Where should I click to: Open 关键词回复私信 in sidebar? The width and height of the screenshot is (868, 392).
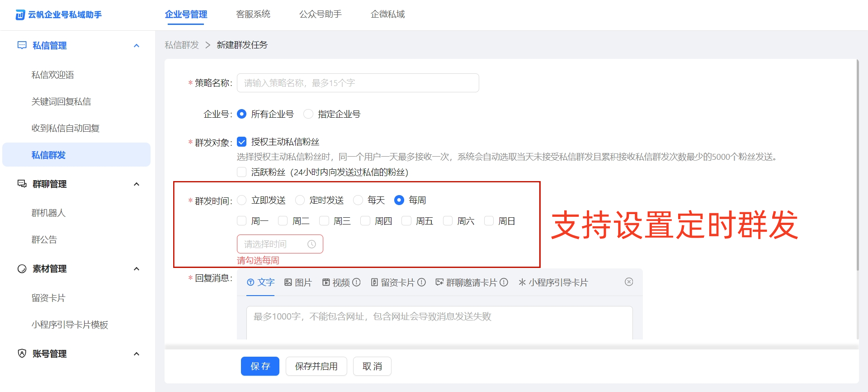pos(61,101)
